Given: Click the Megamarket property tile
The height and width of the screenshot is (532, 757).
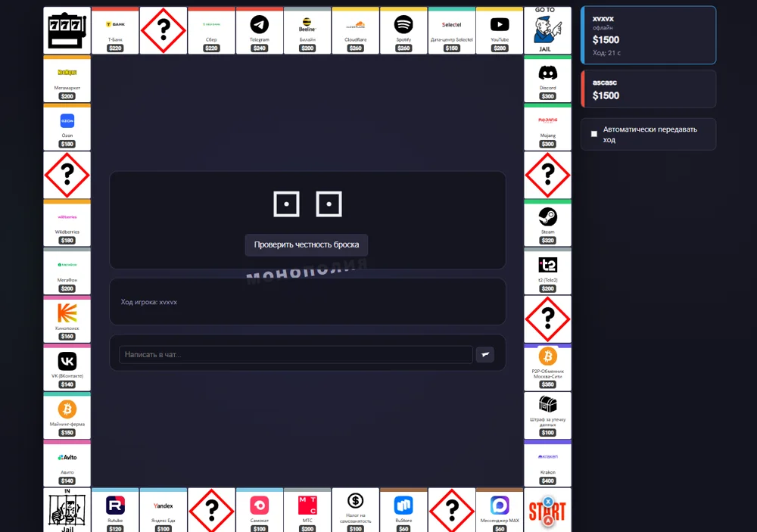Looking at the screenshot, I should pyautogui.click(x=67, y=78).
